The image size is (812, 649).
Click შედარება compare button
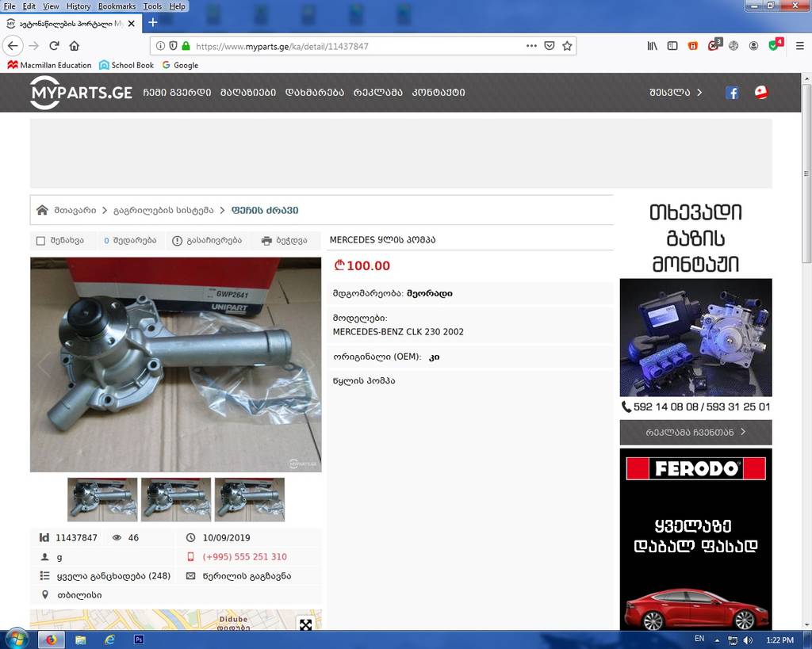click(x=130, y=241)
